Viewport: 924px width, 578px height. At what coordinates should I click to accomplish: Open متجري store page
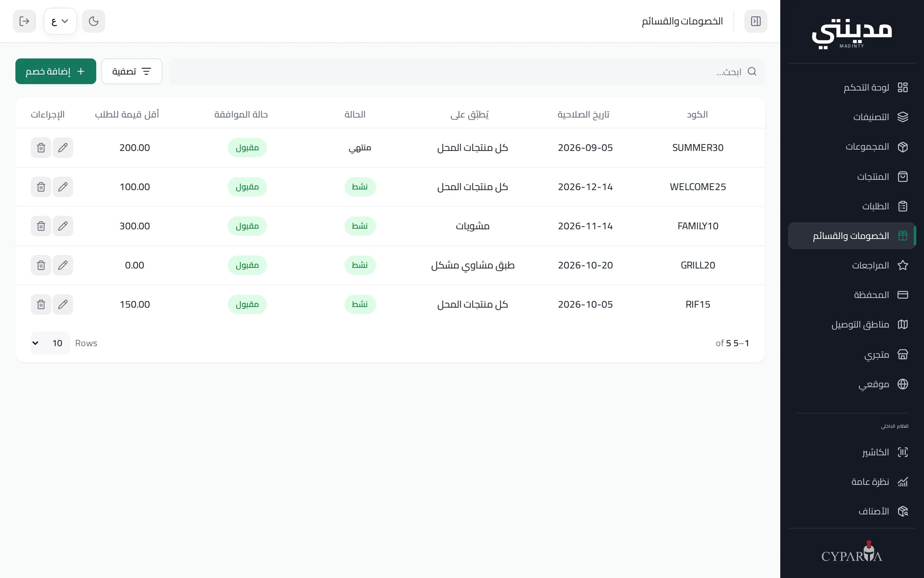[852, 355]
